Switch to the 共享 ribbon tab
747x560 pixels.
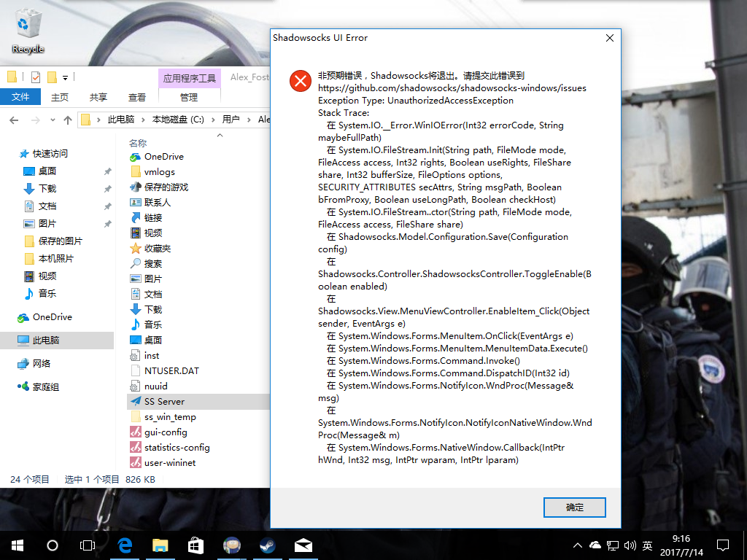pos(98,97)
